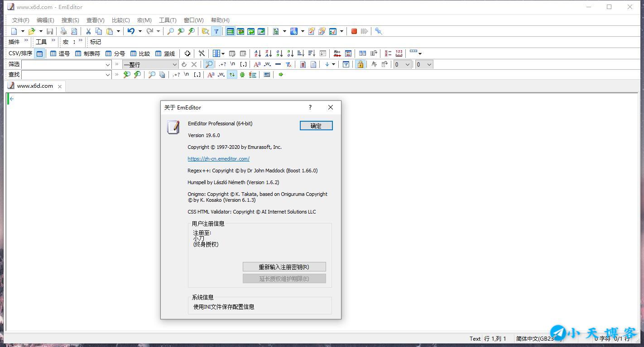Image resolution: width=644 pixels, height=347 pixels.
Task: Cut selection using the scissors icon
Action: (x=88, y=31)
